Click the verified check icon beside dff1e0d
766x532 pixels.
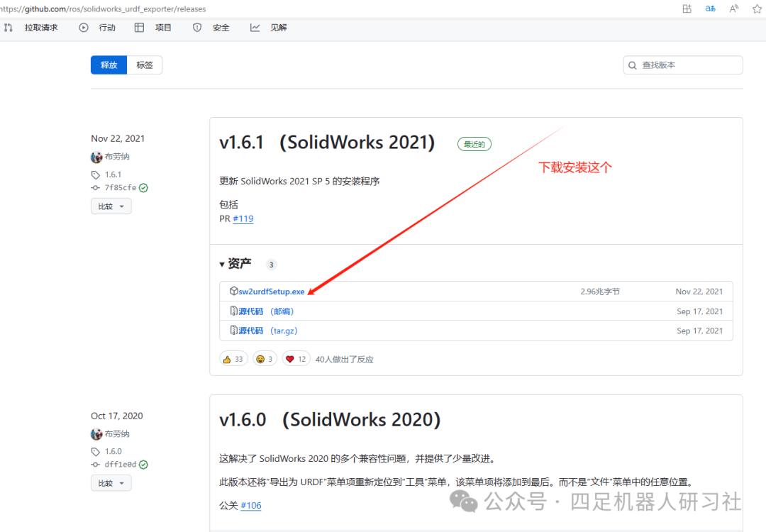(x=143, y=465)
